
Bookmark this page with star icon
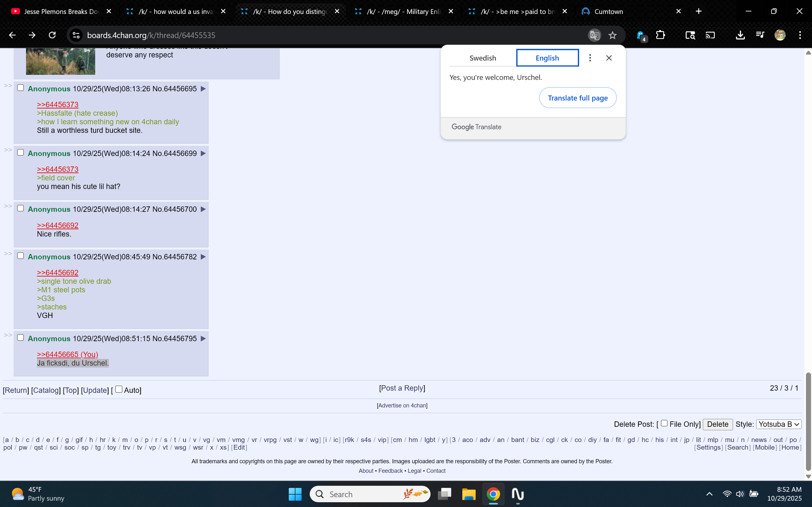612,35
